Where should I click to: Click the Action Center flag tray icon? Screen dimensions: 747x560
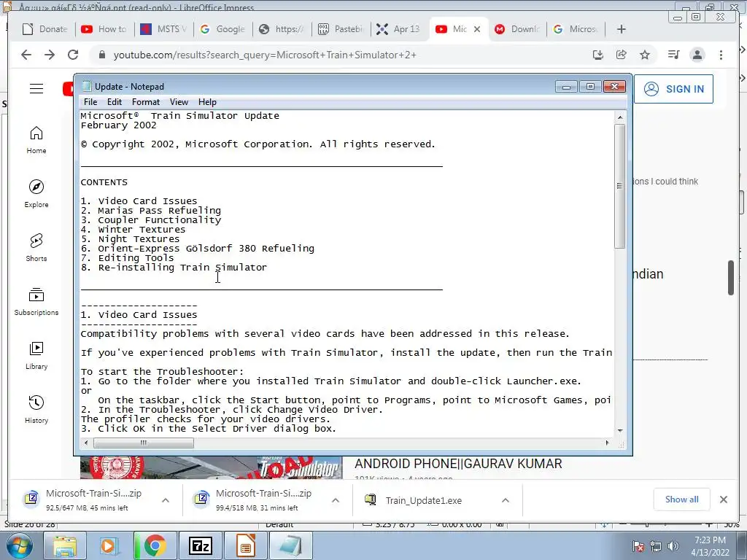pyautogui.click(x=638, y=546)
